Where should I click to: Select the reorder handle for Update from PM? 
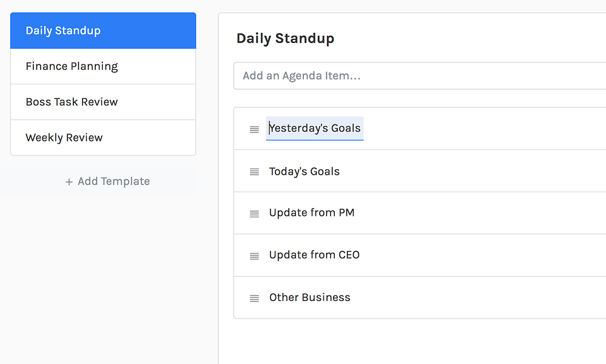[x=254, y=214]
